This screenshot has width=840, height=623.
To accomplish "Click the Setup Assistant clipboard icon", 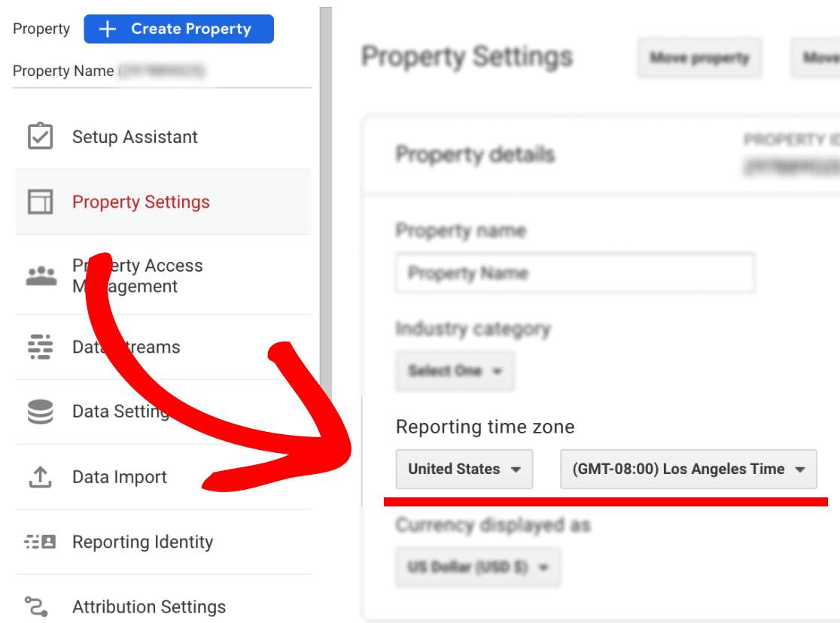I will 40,137.
